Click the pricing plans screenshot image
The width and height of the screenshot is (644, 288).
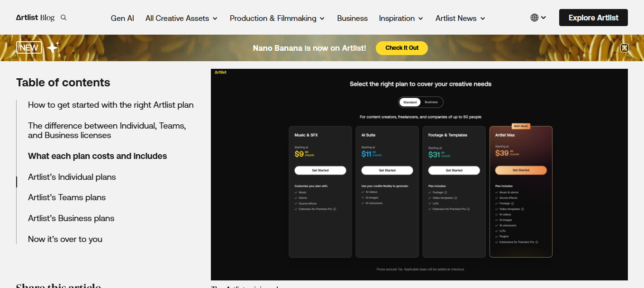pyautogui.click(x=419, y=174)
